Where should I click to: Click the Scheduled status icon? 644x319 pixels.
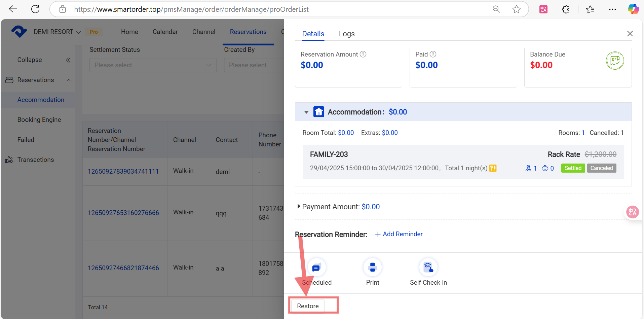[316, 268]
